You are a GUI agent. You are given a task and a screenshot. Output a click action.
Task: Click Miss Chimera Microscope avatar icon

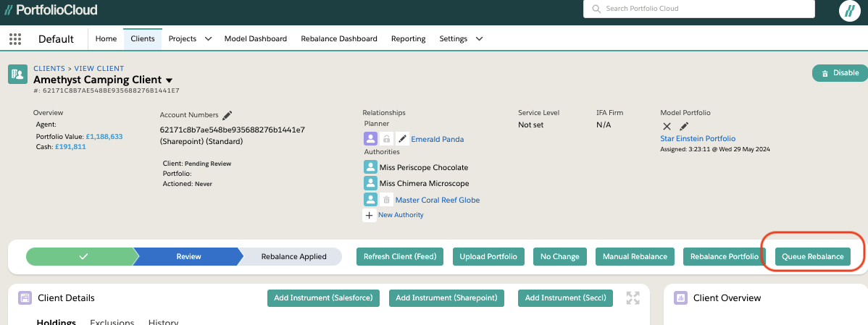[370, 183]
